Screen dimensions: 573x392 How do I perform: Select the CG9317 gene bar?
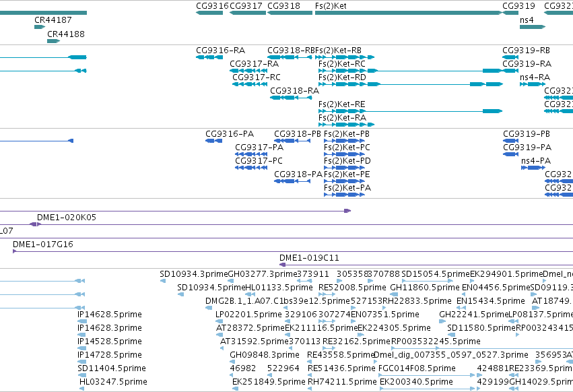pyautogui.click(x=248, y=13)
